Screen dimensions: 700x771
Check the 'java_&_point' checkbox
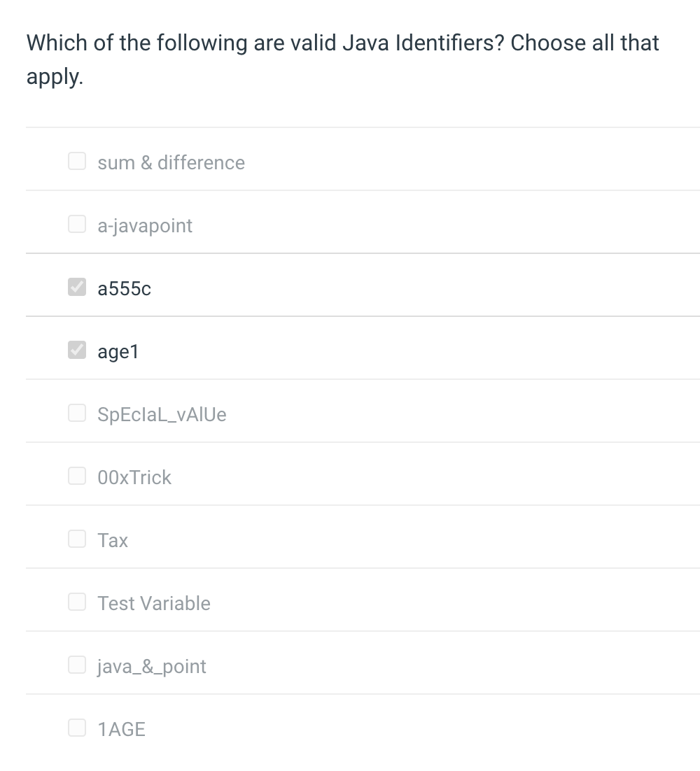76,665
